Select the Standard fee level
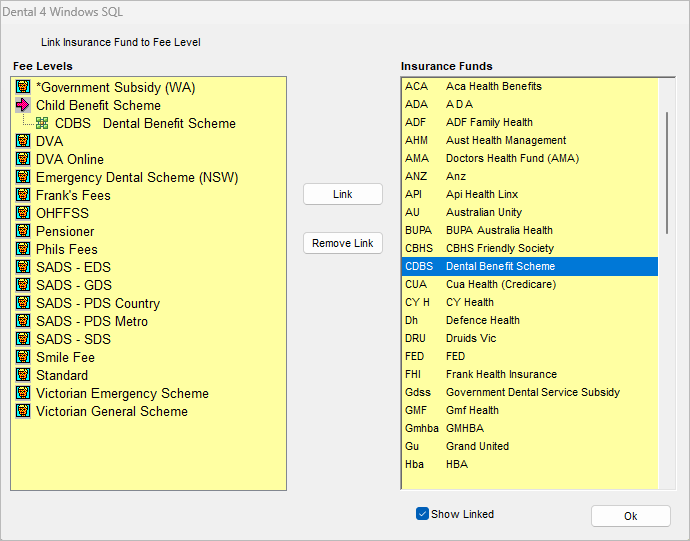 [x=62, y=375]
